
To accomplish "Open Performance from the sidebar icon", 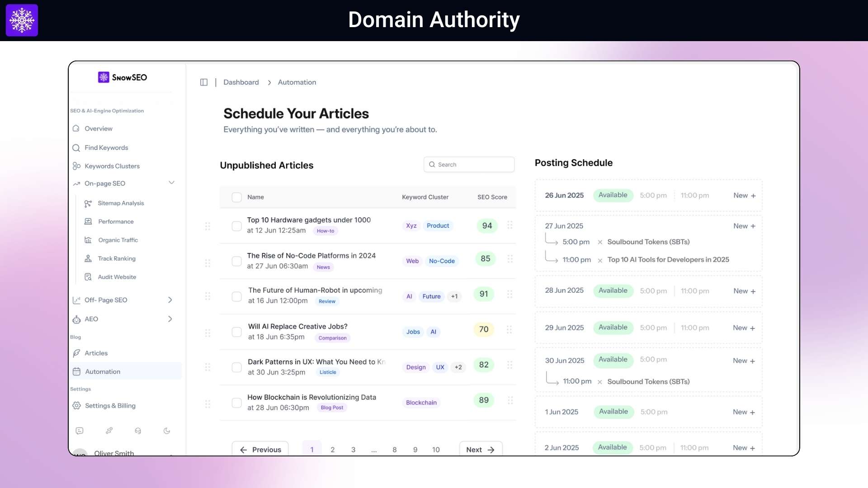I will pyautogui.click(x=88, y=221).
